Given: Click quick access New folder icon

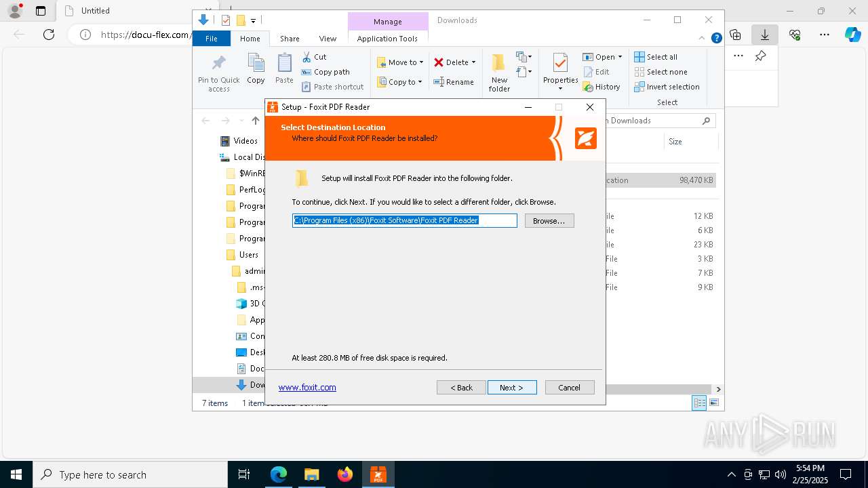Looking at the screenshot, I should pyautogui.click(x=240, y=20).
